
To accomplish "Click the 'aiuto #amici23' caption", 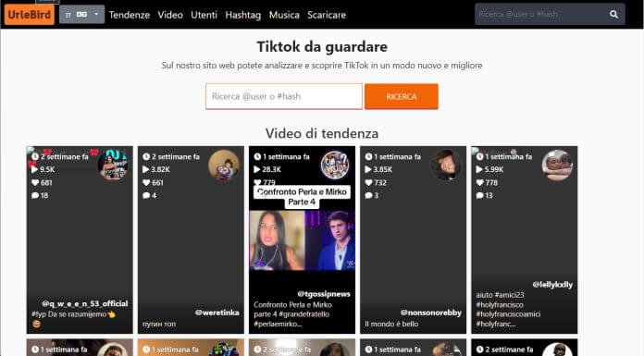I will (x=508, y=309).
